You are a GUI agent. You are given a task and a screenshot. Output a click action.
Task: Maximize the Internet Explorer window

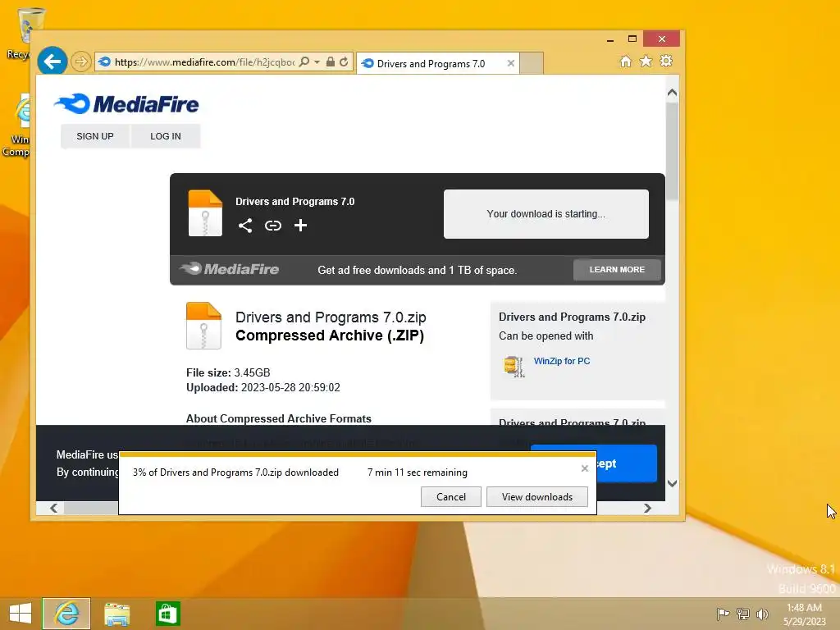click(x=632, y=39)
